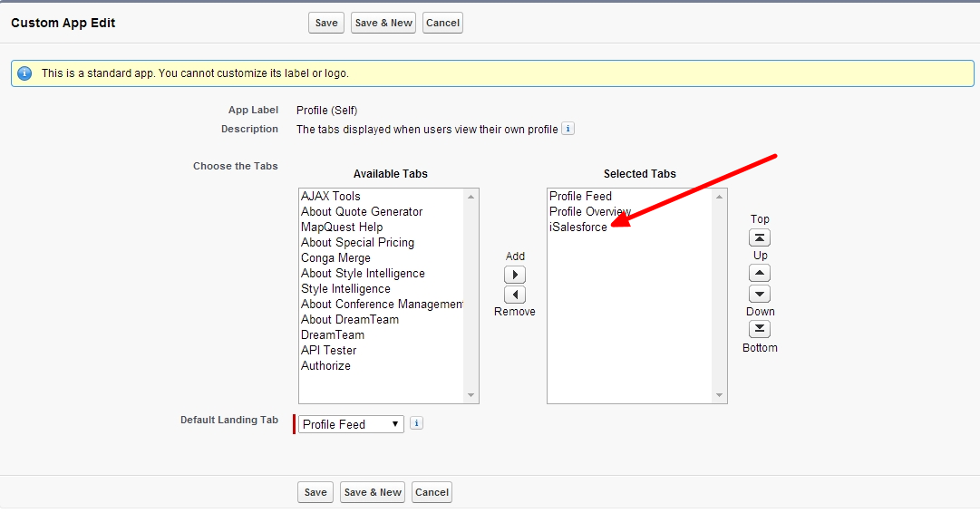Viewport: 980px width, 513px height.
Task: Select About Style Intelligence in Available Tabs
Action: pyautogui.click(x=382, y=273)
